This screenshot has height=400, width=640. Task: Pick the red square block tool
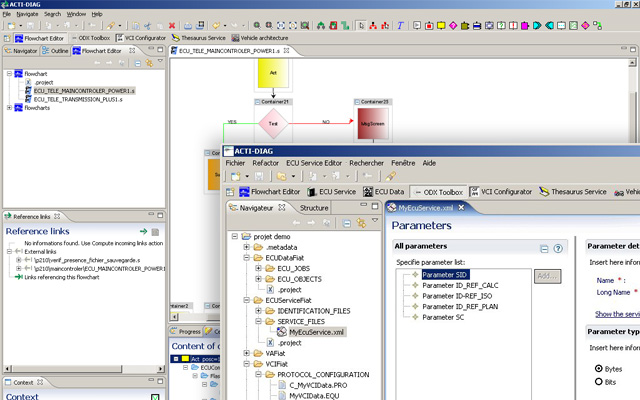[x=429, y=26]
